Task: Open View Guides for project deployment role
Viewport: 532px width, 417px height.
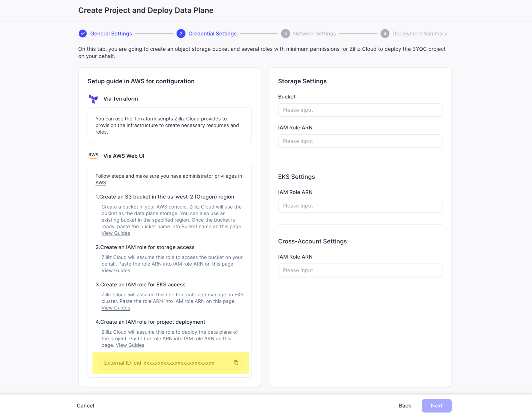Action: pyautogui.click(x=130, y=345)
